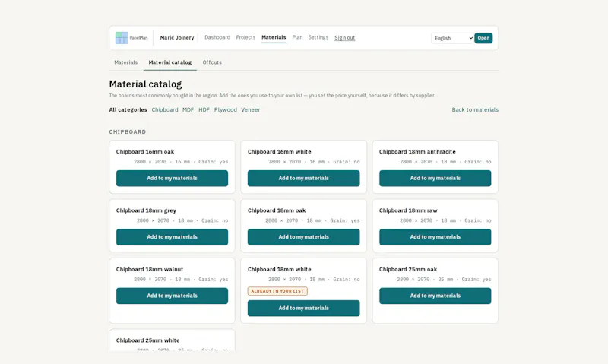The height and width of the screenshot is (364, 608).
Task: Add Chipboard 18mm raw to my materials
Action: pyautogui.click(x=435, y=237)
